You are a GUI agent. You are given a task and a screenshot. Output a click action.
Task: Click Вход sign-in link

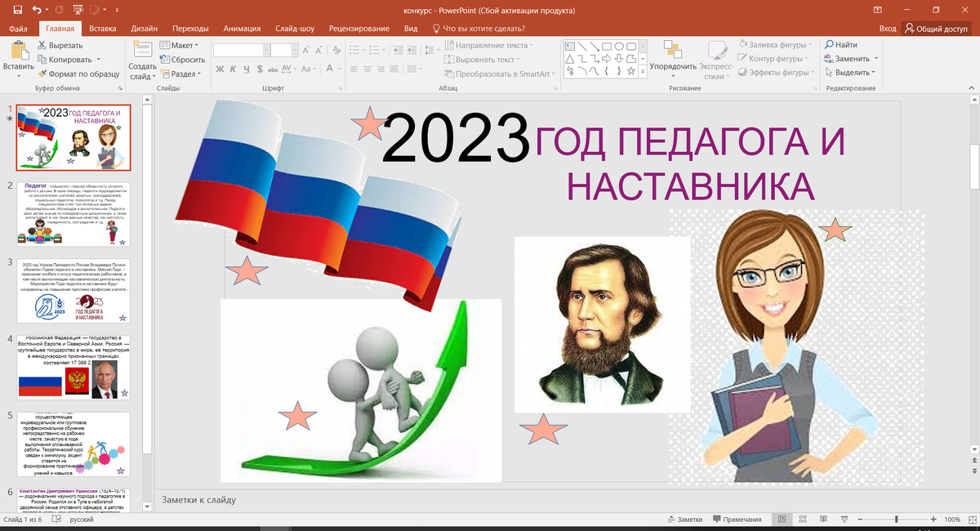(888, 29)
